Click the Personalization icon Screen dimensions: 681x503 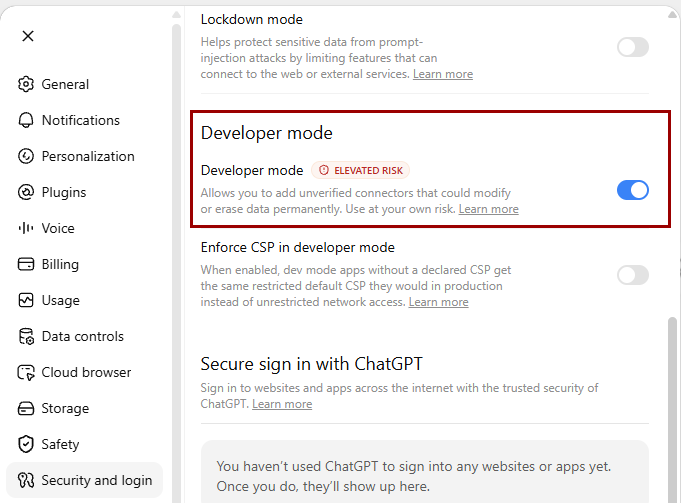coord(26,156)
